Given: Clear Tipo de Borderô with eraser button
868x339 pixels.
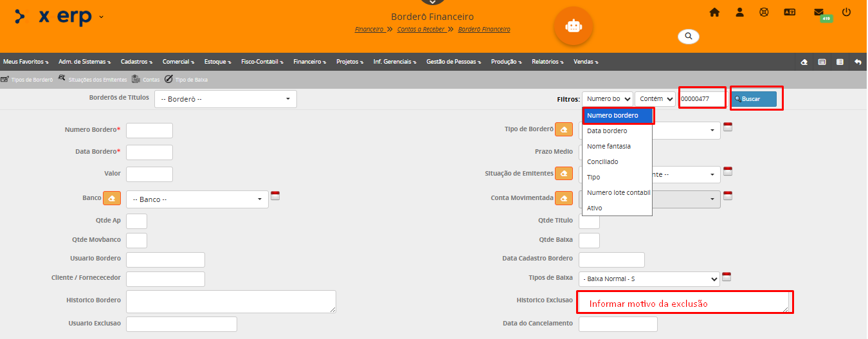Looking at the screenshot, I should [x=564, y=129].
